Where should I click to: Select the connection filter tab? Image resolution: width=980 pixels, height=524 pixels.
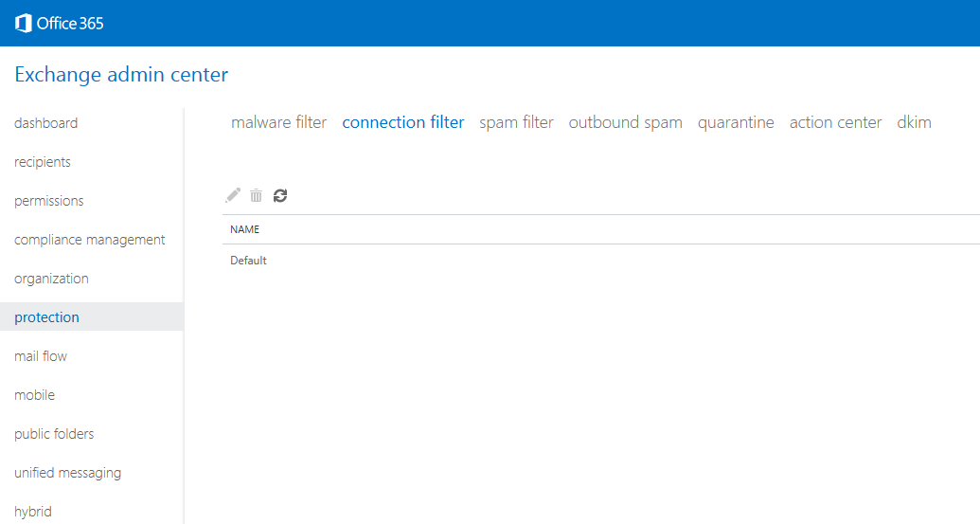tap(403, 122)
